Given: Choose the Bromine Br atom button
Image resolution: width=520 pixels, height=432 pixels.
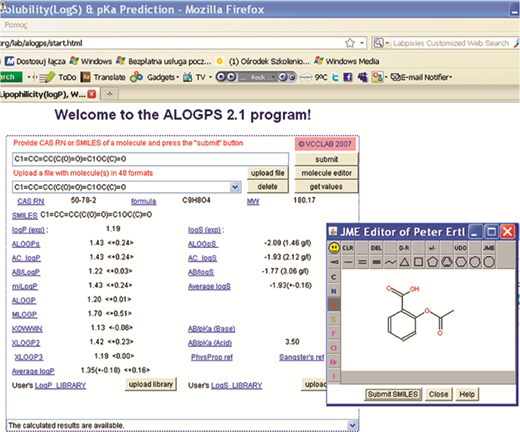Looking at the screenshot, I should click(x=334, y=362).
